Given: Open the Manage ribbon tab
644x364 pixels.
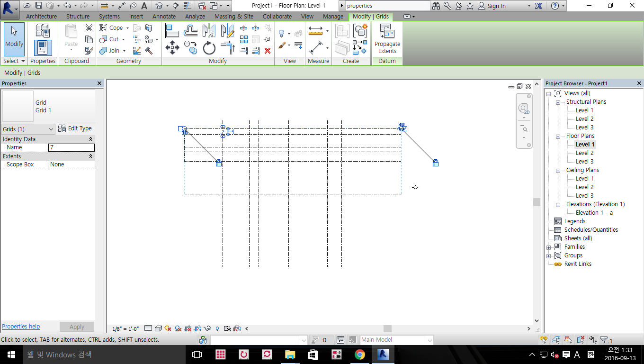Looking at the screenshot, I should tap(333, 16).
